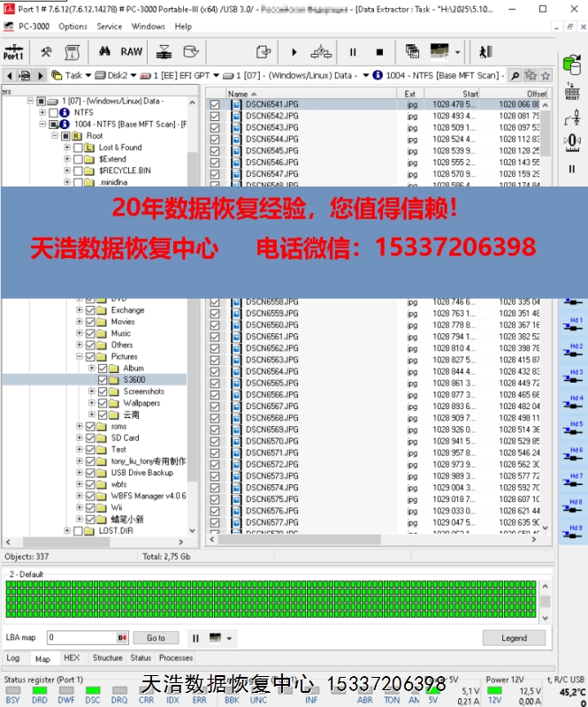Click the wrench and hammer utilities icon
588x707 pixels.
coord(46,52)
